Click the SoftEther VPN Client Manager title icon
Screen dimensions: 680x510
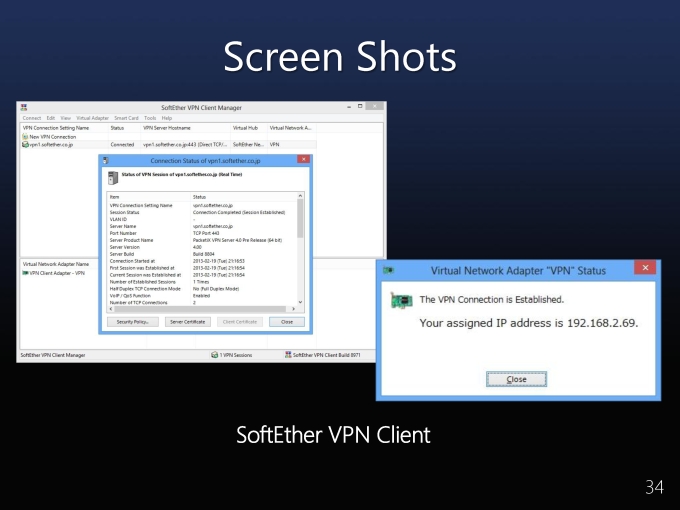pyautogui.click(x=24, y=107)
